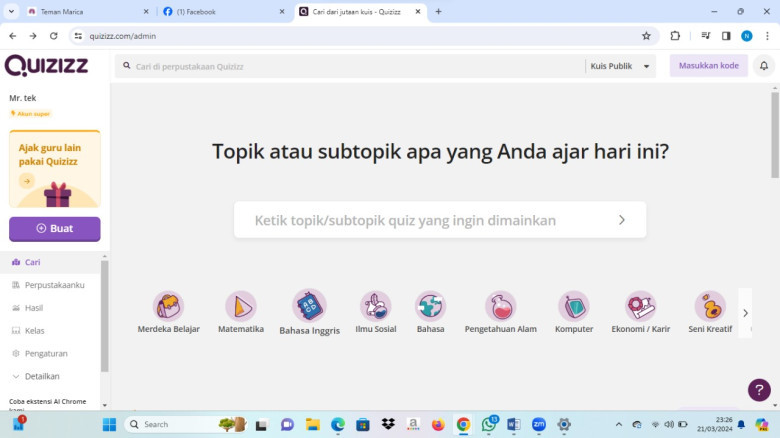Close the Facebook tab

point(282,11)
